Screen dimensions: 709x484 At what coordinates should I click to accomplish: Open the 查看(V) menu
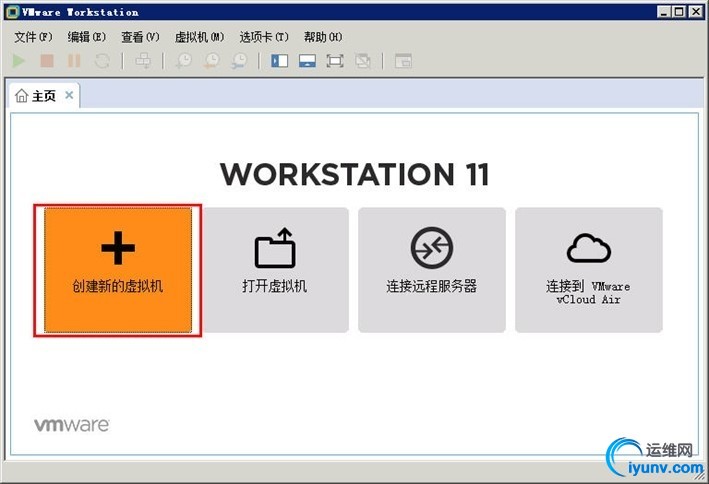click(x=140, y=37)
